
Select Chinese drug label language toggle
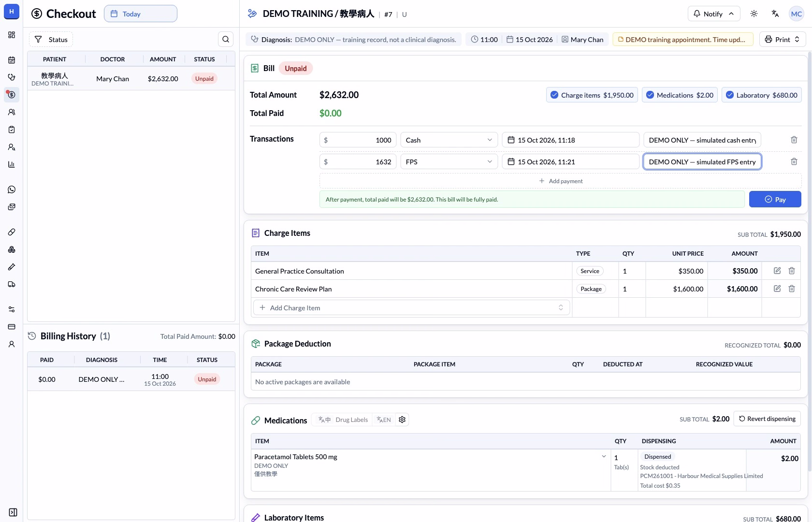pyautogui.click(x=324, y=420)
